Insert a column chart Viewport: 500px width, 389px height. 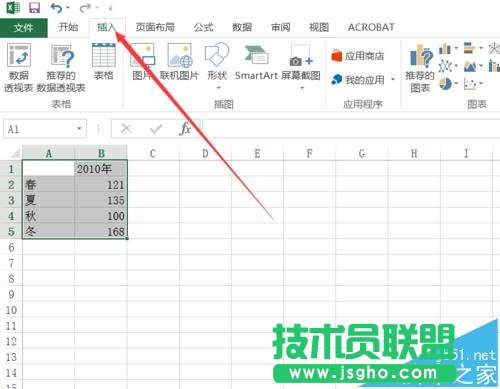(x=445, y=49)
